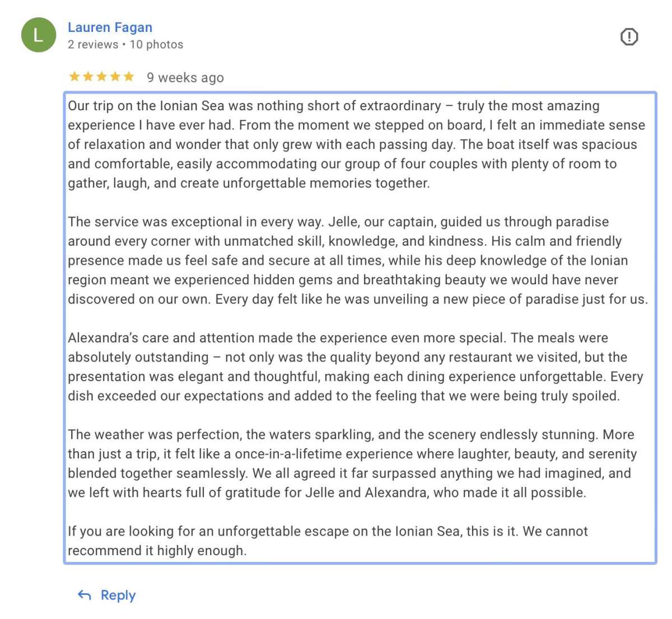Click the Reply arrow icon
The image size is (672, 619).
tap(85, 595)
